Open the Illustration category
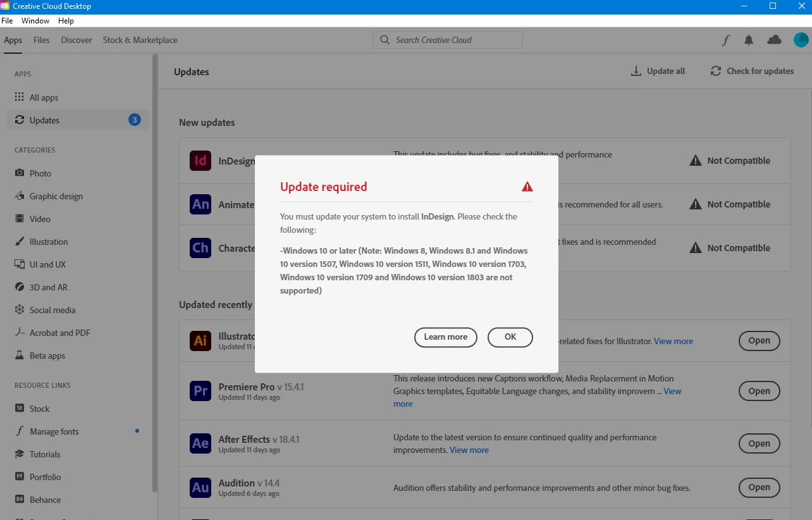The height and width of the screenshot is (520, 812). coord(78,242)
